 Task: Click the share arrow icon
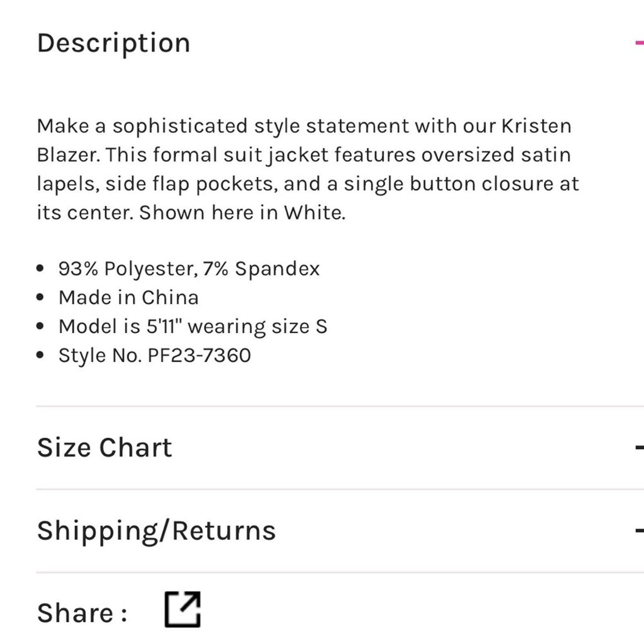pos(182,609)
